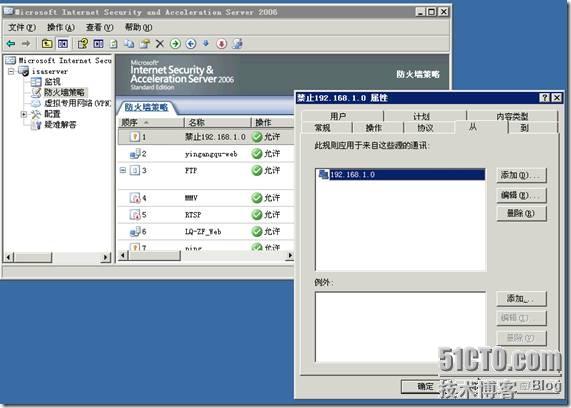Click the rule icon beside order number 5
Screen dimensions: 571x408
(135, 215)
